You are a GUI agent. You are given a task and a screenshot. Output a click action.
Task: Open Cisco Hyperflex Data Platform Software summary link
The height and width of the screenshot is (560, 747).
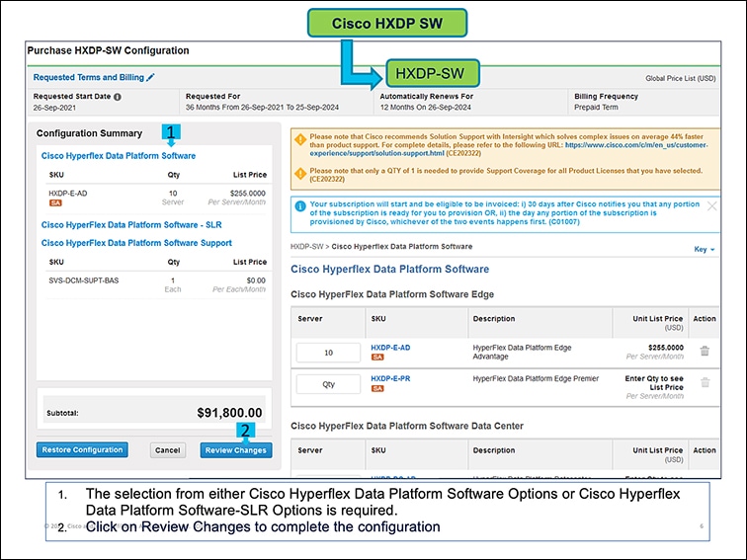tap(119, 156)
